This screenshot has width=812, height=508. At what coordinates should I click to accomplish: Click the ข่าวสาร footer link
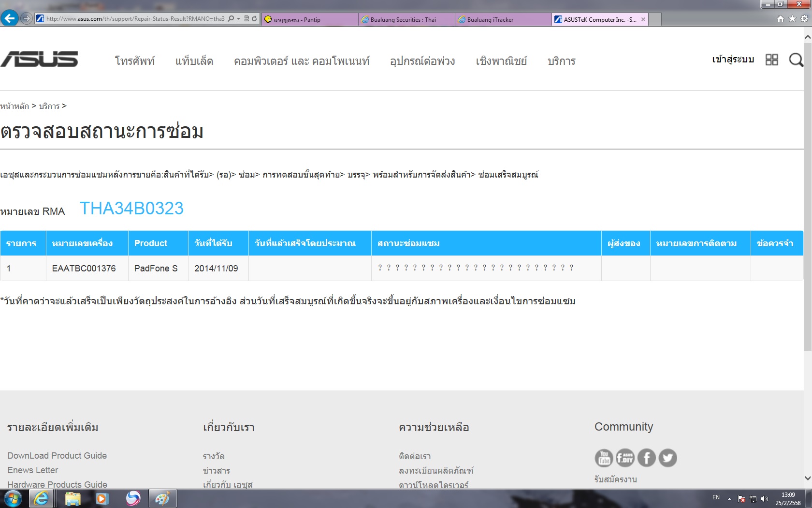(x=217, y=471)
